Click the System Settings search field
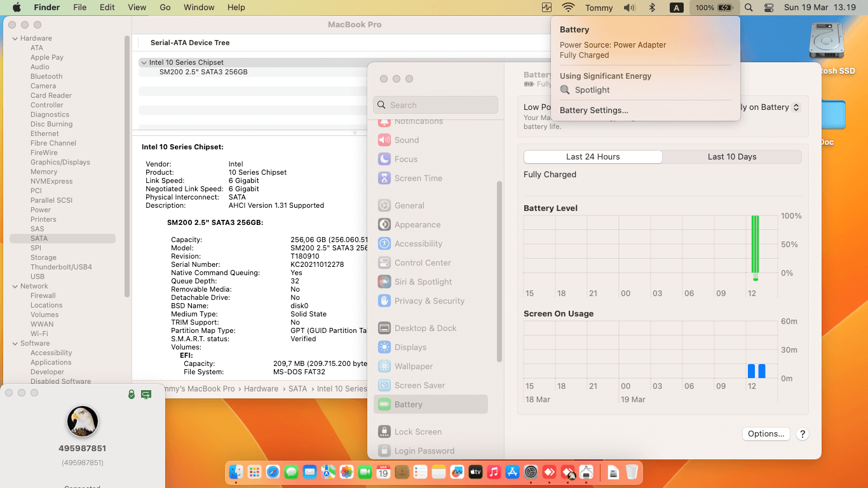 coord(436,105)
